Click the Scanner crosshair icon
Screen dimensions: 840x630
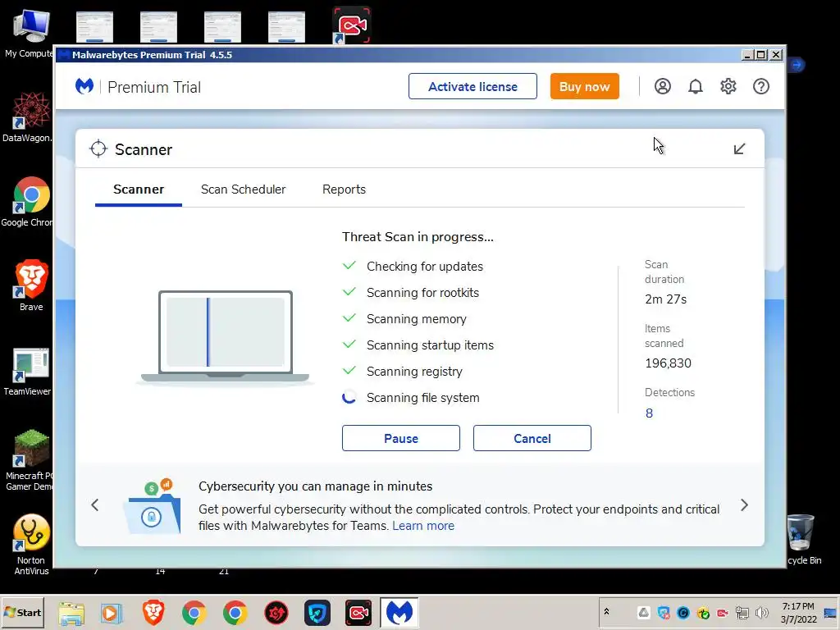pos(98,149)
